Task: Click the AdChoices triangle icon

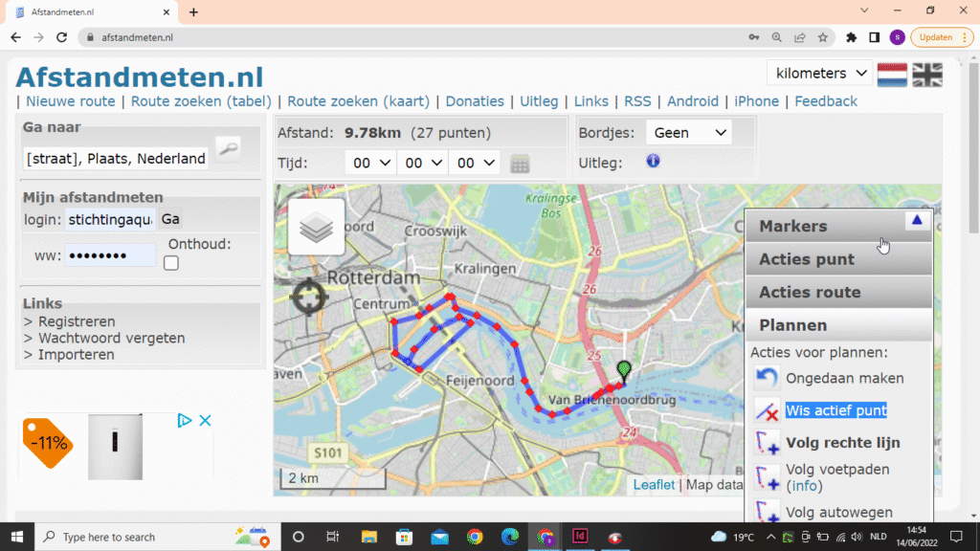Action: click(185, 421)
